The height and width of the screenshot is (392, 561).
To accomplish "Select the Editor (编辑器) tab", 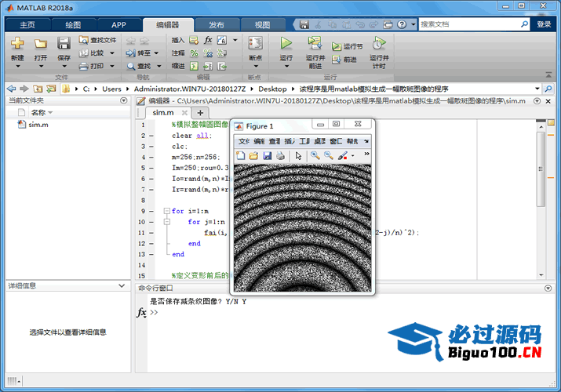I will click(168, 24).
